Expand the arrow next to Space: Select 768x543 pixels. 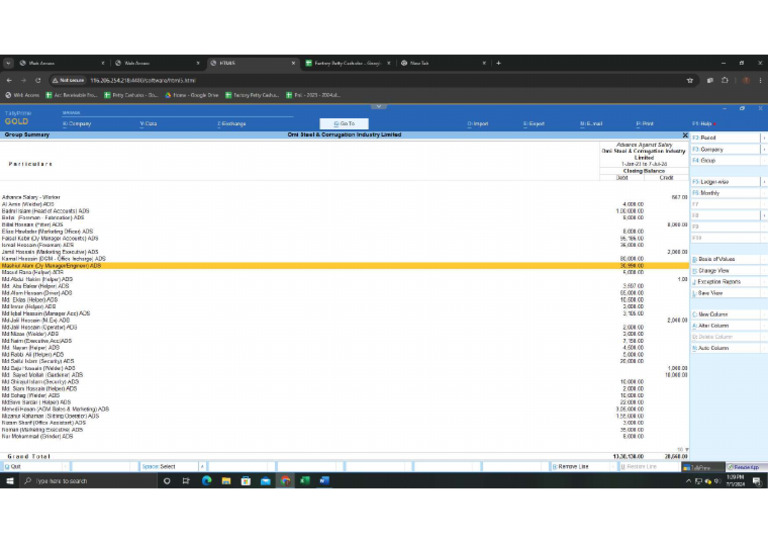coord(202,467)
